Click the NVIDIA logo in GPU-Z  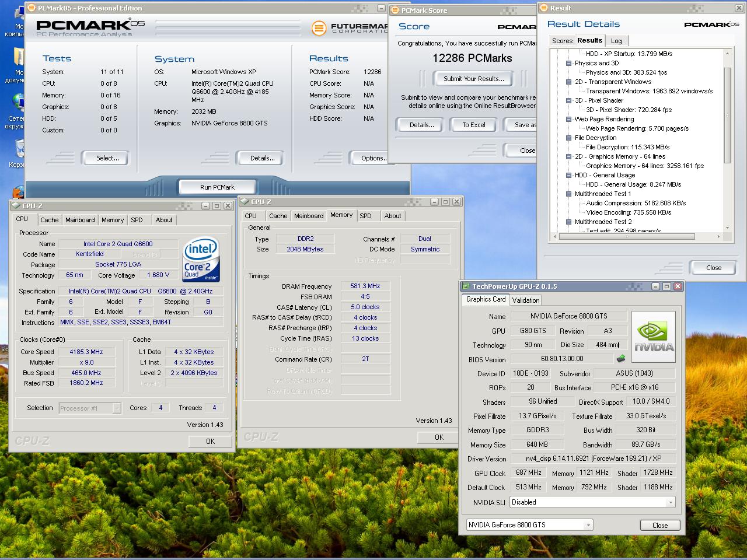tap(654, 337)
